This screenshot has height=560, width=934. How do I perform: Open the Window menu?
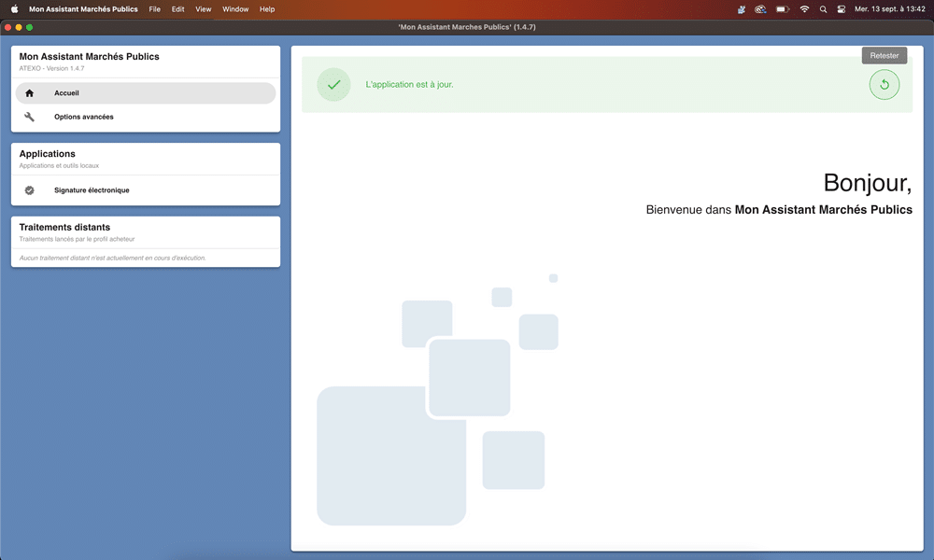[235, 9]
